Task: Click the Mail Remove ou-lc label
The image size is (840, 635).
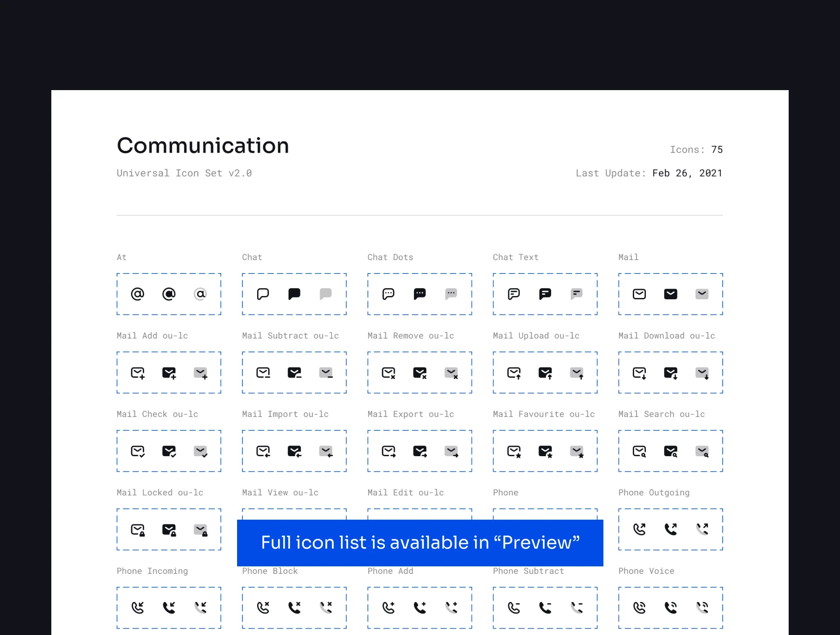Action: pos(411,336)
